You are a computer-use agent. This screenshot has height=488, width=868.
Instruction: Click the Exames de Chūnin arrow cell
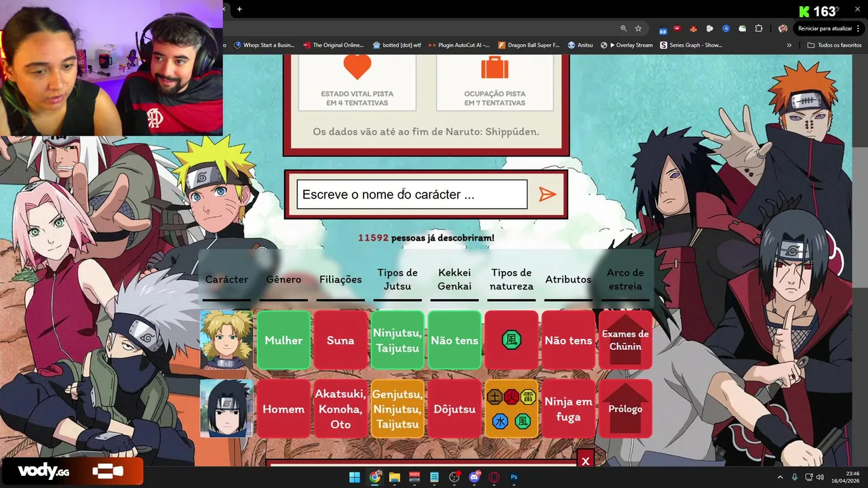625,340
